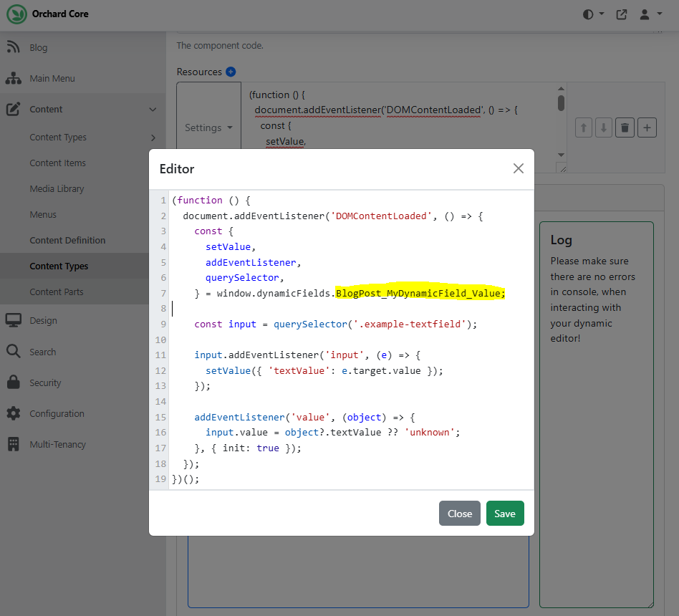Click the Multi-Tenancy building icon
The image size is (679, 616).
(14, 444)
